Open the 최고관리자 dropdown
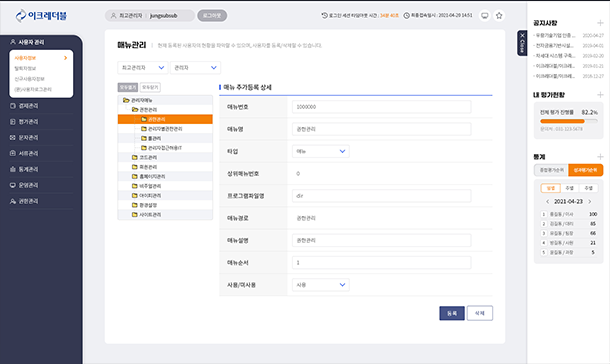 coord(143,68)
